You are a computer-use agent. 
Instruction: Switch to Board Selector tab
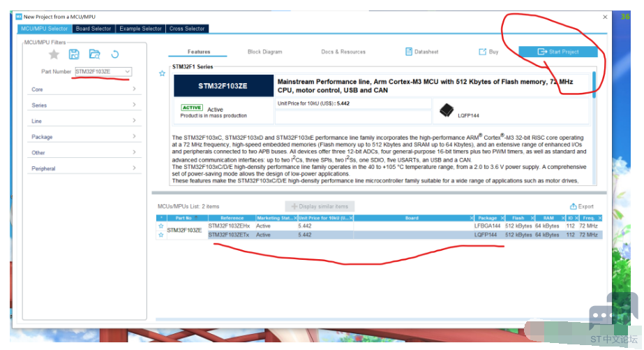point(93,29)
